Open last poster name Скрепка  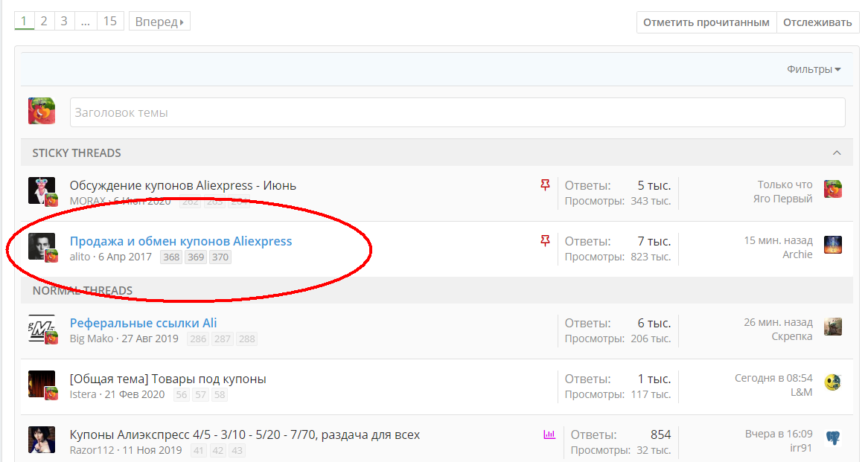(791, 336)
